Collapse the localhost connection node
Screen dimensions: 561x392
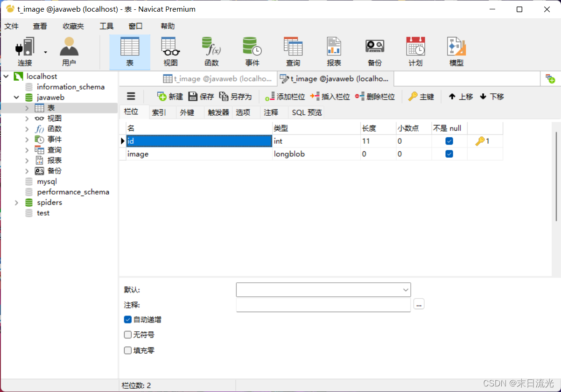point(6,76)
